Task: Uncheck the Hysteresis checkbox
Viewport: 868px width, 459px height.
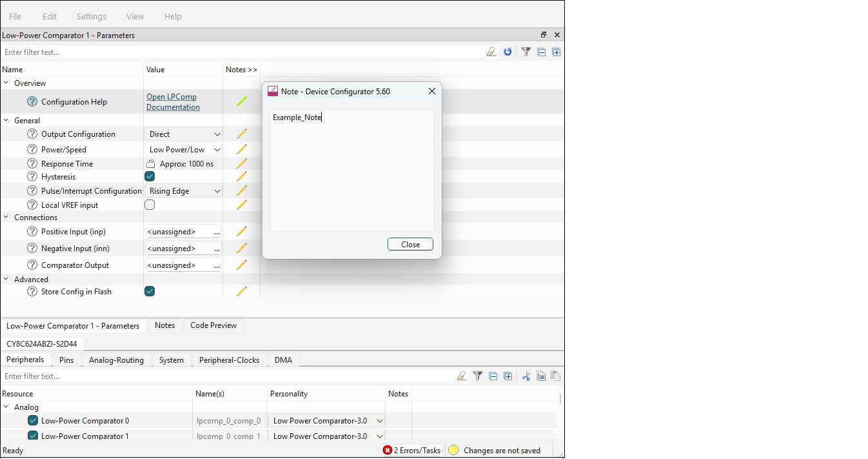Action: click(150, 176)
